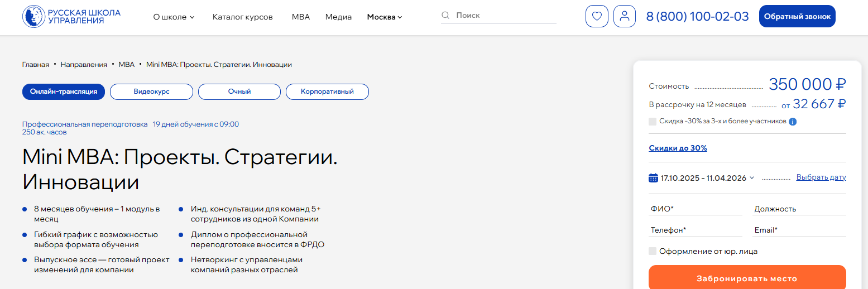The height and width of the screenshot is (289, 868).
Task: Click the Russian School of Management lion logo
Action: 33,17
